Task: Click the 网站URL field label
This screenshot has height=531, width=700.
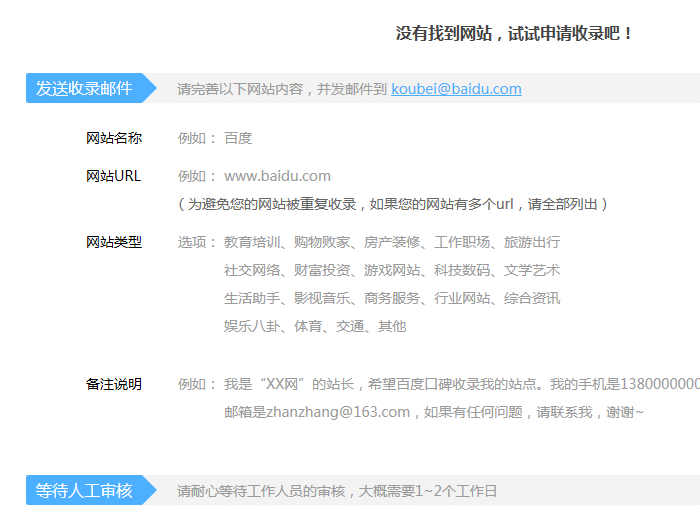Action: coord(114,176)
